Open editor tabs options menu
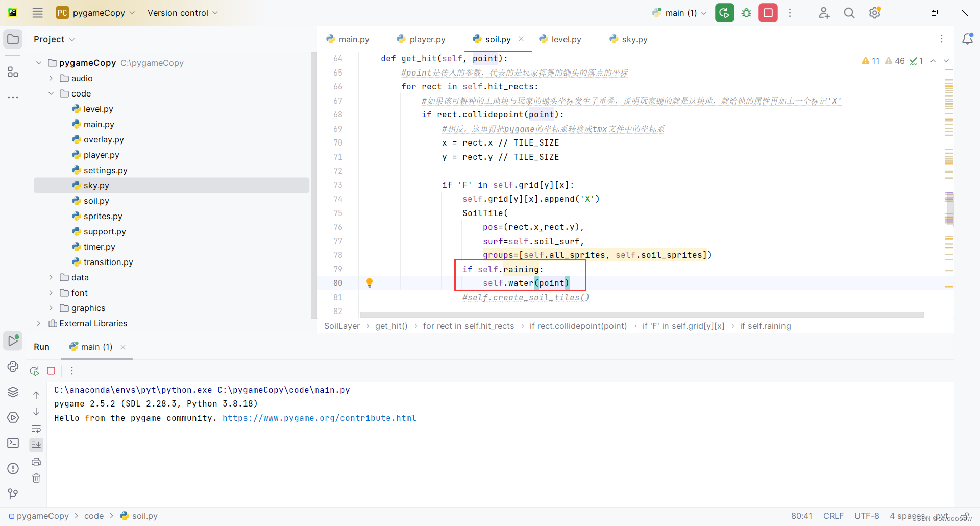Screen dimensions: 980x526 coord(942,39)
